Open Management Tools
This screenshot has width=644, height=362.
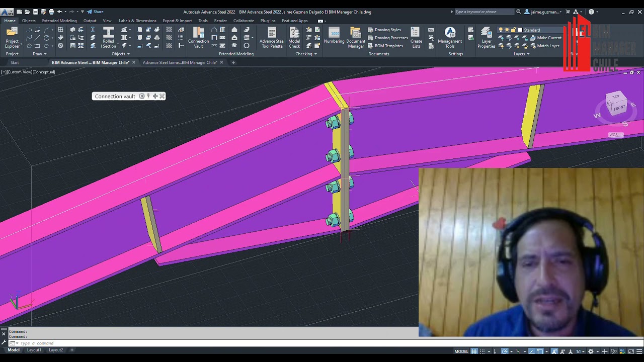450,38
